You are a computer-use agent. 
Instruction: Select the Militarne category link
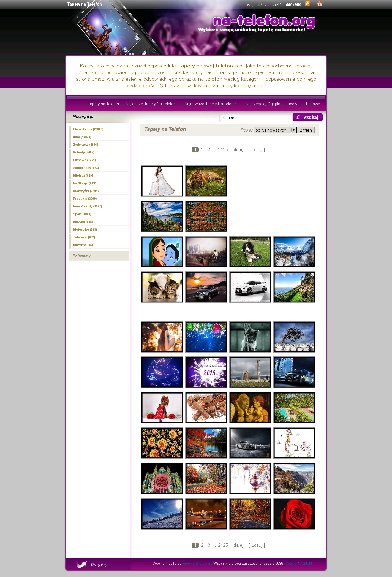coord(84,245)
